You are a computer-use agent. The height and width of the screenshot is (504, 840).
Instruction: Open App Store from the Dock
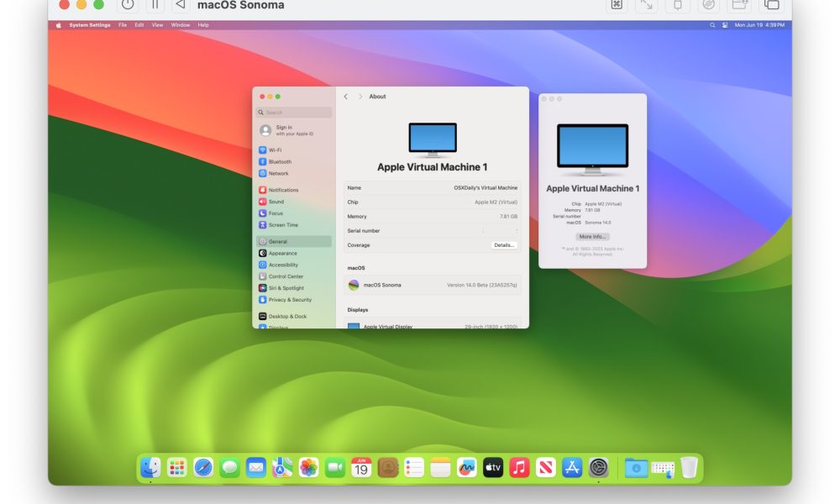572,468
